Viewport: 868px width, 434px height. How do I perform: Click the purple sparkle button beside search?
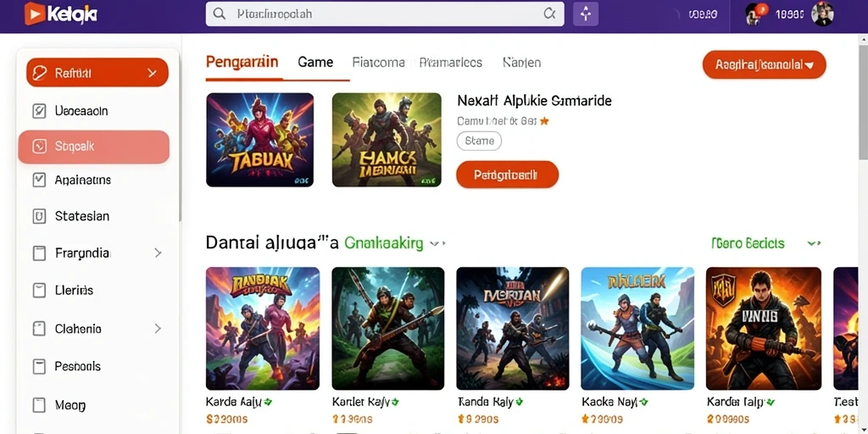[586, 14]
